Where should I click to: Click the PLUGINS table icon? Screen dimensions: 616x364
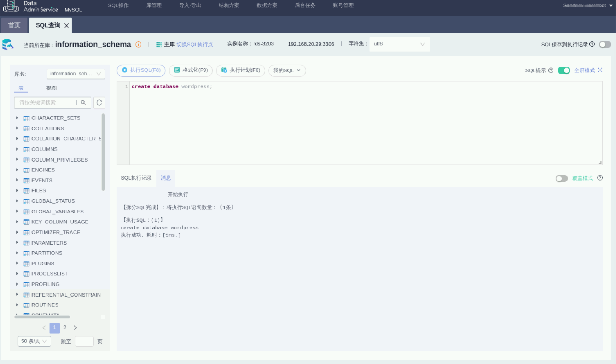pos(27,264)
